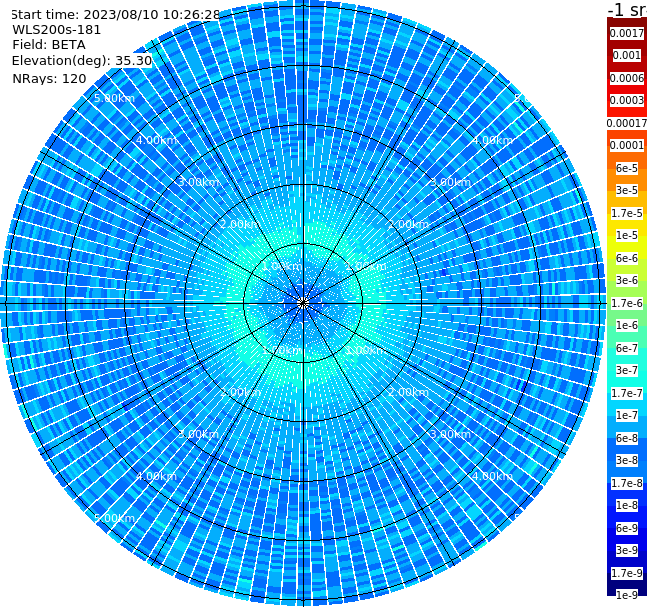The height and width of the screenshot is (607, 647).
Task: Click the 6e-9 colorbar label
Action: [x=627, y=528]
